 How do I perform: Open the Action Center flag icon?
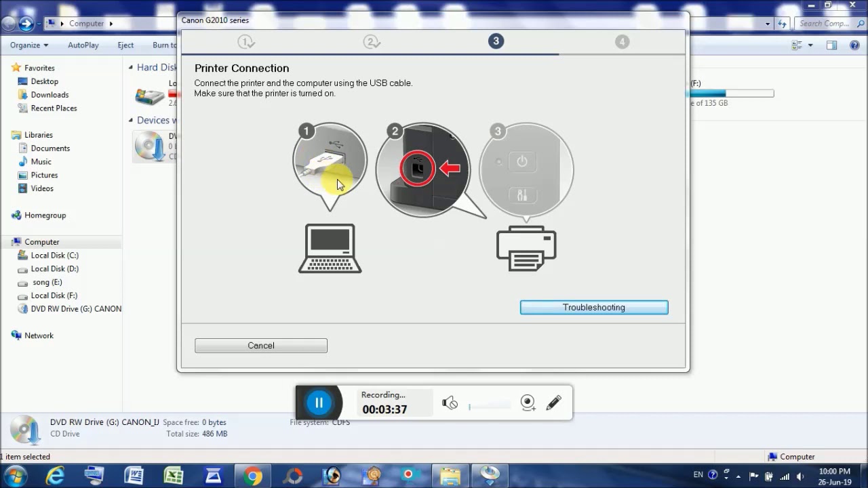[x=754, y=475]
